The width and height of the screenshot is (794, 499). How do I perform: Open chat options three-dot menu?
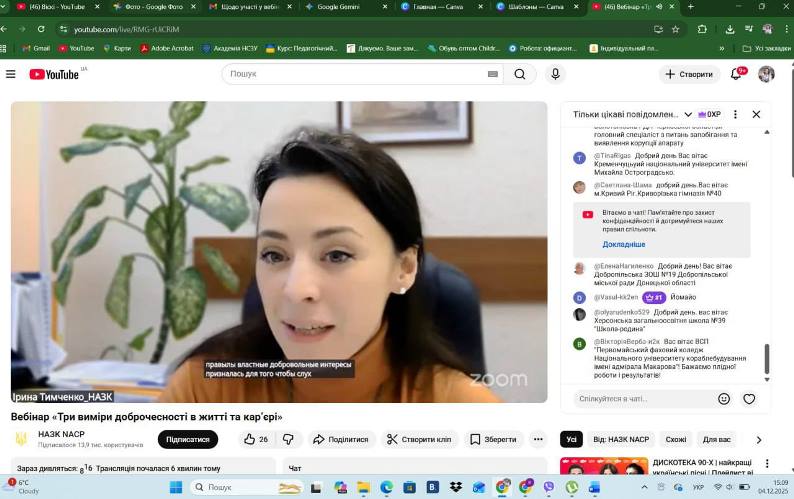(x=735, y=114)
